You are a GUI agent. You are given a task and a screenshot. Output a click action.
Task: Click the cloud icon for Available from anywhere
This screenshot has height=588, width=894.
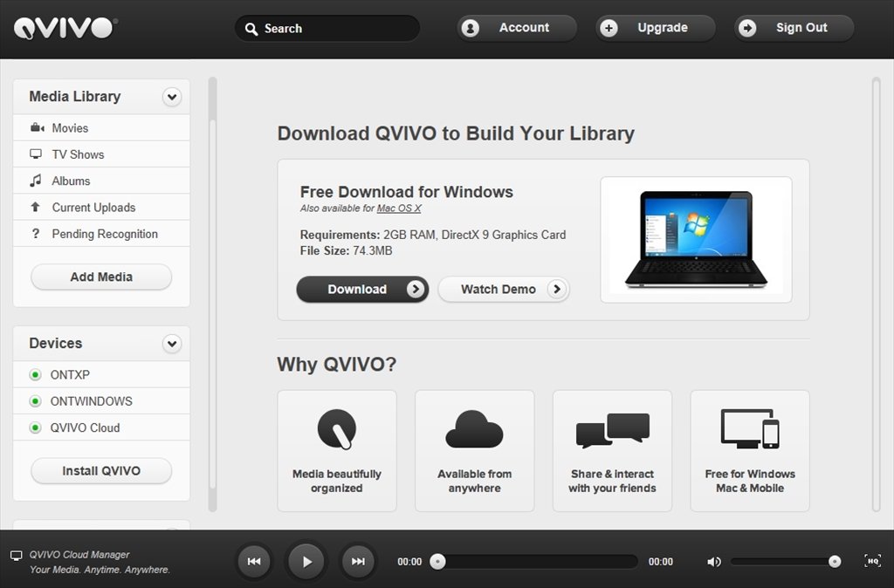pos(474,429)
